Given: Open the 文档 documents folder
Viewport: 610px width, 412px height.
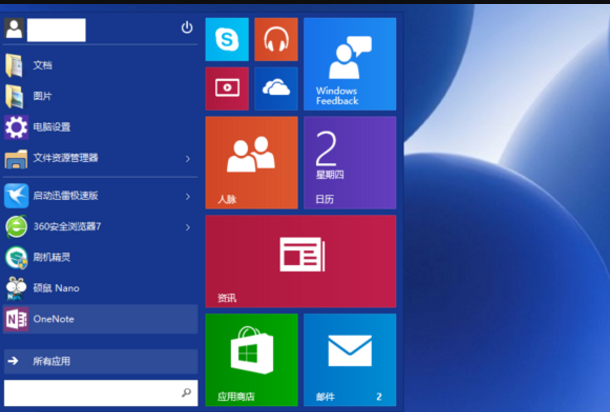Looking at the screenshot, I should 42,65.
